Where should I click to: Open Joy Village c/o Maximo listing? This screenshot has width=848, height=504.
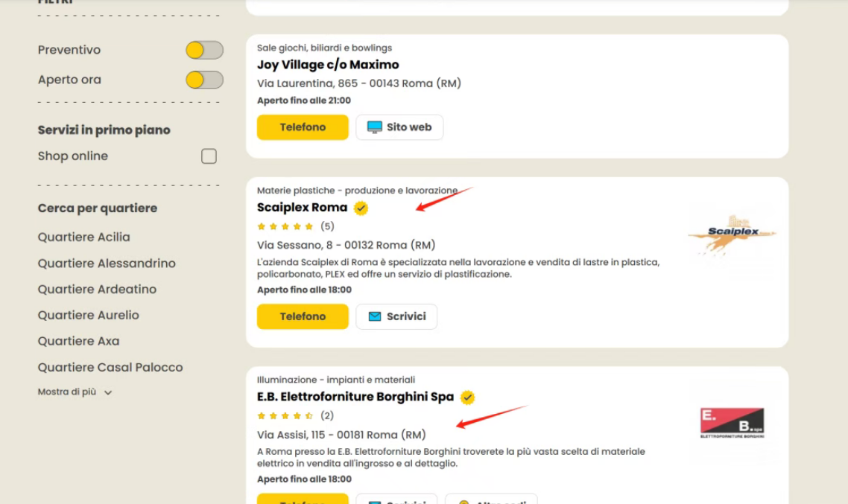point(328,65)
